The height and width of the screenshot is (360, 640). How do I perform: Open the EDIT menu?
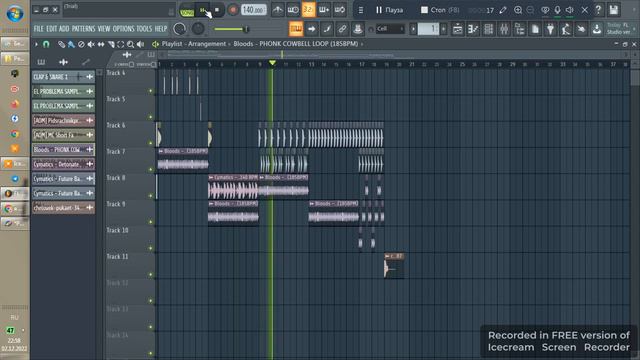point(51,29)
